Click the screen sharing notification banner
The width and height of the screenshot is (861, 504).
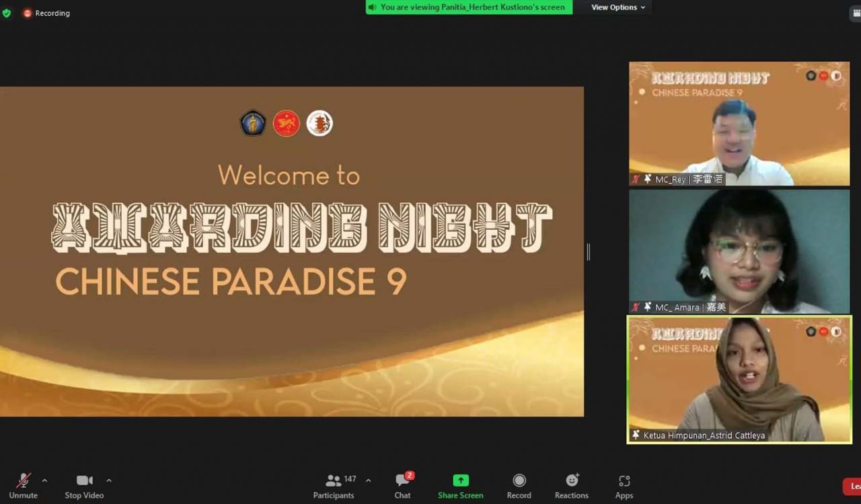click(469, 7)
